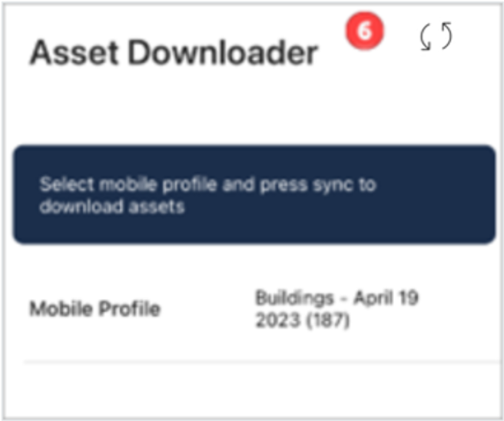The image size is (504, 421).
Task: Click the dark blue instruction banner
Action: point(254,194)
